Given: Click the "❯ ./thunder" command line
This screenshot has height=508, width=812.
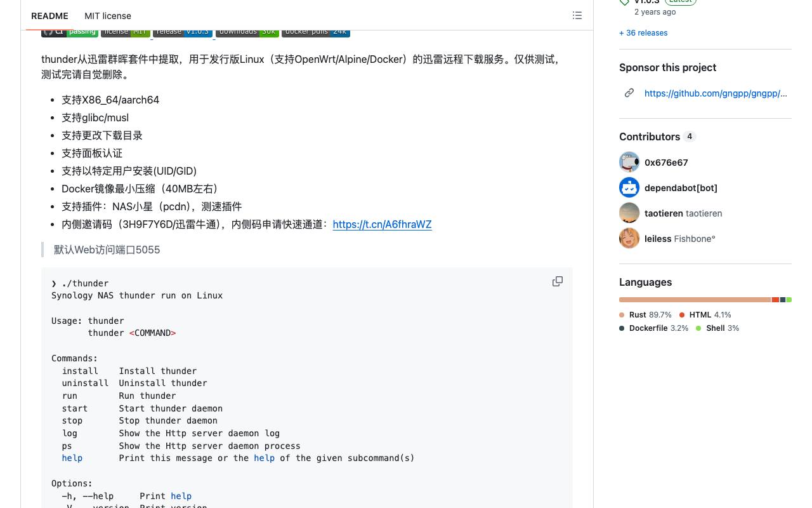Looking at the screenshot, I should point(80,283).
